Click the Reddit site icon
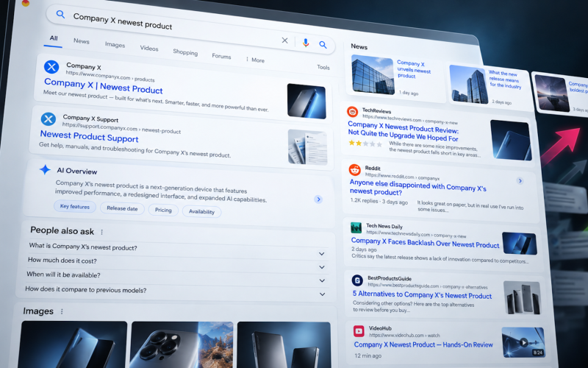The width and height of the screenshot is (588, 368). pos(354,170)
